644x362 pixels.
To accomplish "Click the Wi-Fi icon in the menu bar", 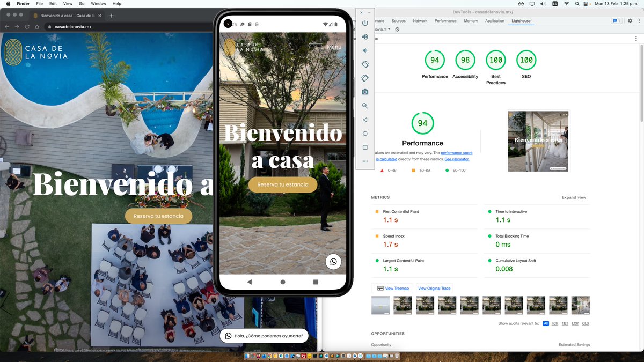I will click(x=566, y=4).
